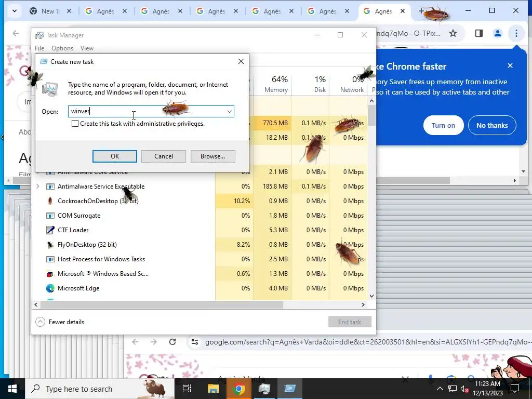Click Task Manager's horizontal scrollbar thumb
532x399 pixels.
[162, 304]
